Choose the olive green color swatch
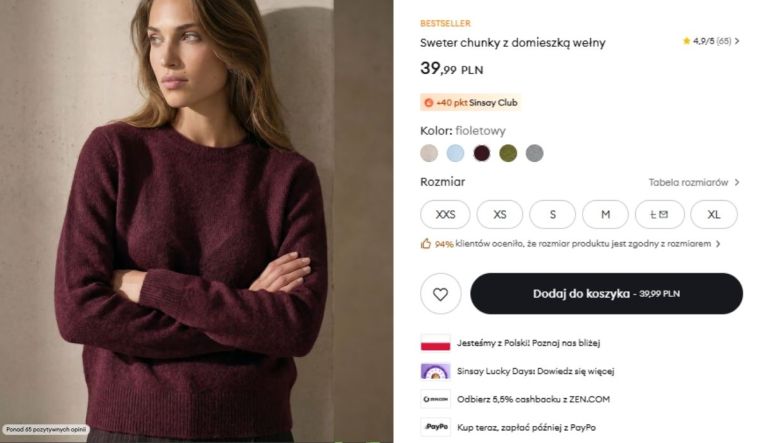Image resolution: width=759 pixels, height=443 pixels. click(508, 153)
